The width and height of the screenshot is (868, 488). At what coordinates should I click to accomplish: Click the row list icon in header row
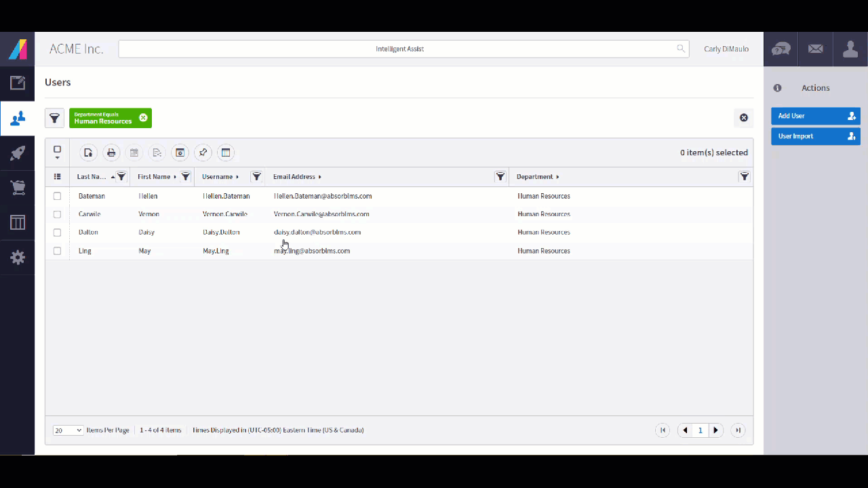(x=57, y=177)
